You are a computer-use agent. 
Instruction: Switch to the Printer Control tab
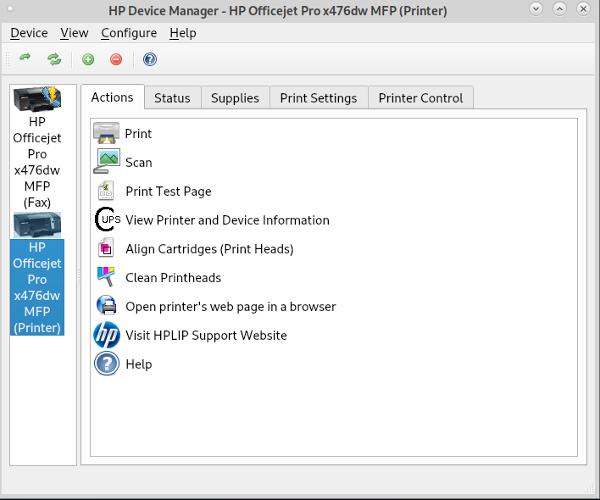pos(421,98)
